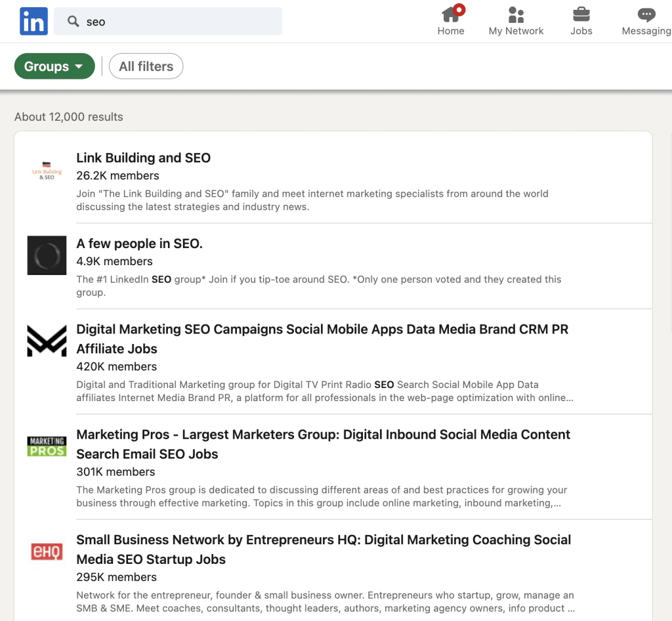The image size is (672, 621).
Task: Click the red eHQ logo thumbnail
Action: click(47, 551)
